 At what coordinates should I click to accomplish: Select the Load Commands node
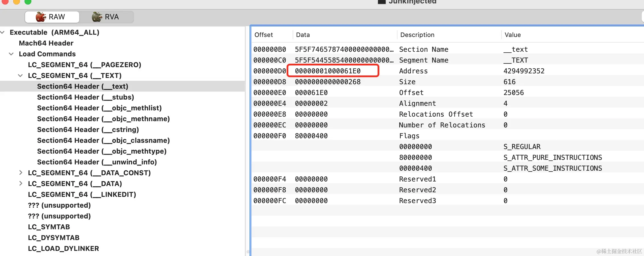pyautogui.click(x=47, y=54)
